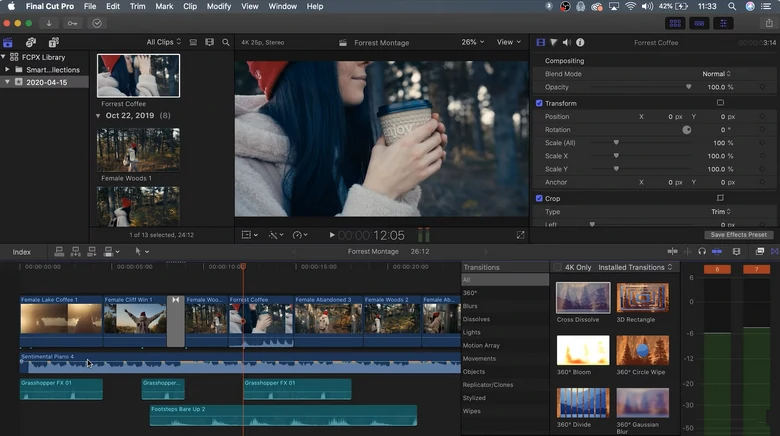Collapse the FCPX Library triangle
The width and height of the screenshot is (780, 436).
[x=3, y=57]
